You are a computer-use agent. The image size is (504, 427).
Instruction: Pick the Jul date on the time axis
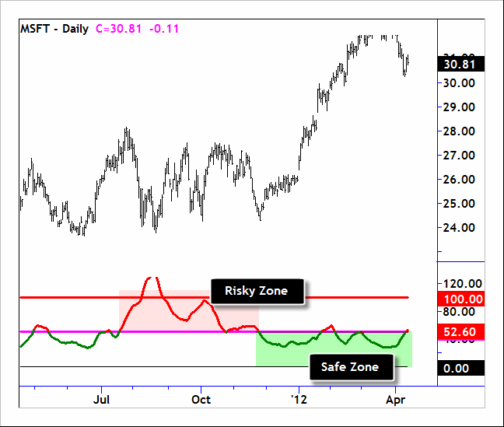101,400
